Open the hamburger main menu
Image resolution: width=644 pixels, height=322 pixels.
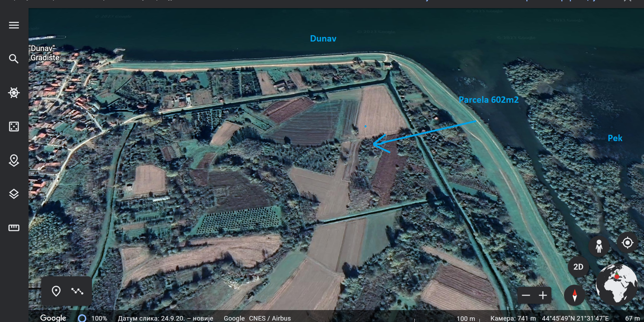tap(14, 25)
